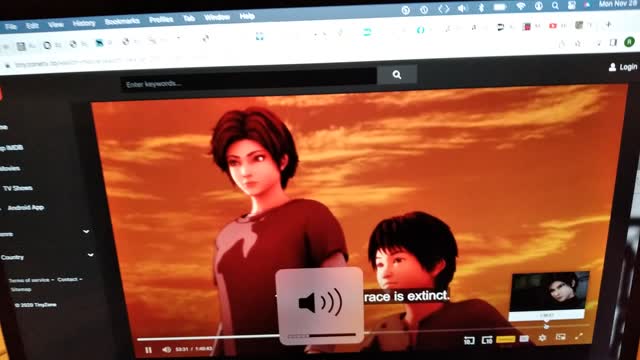Rewind the video 10 seconds
Viewport: 640px width, 360px height.
coord(469,340)
